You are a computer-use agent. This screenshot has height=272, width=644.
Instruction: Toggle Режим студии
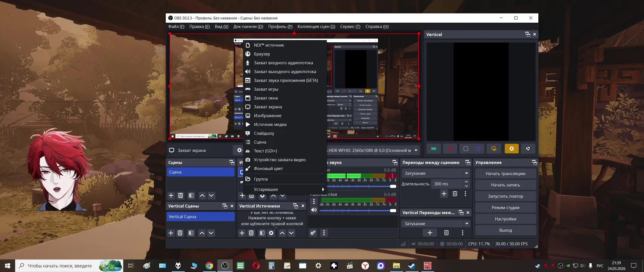click(x=505, y=207)
